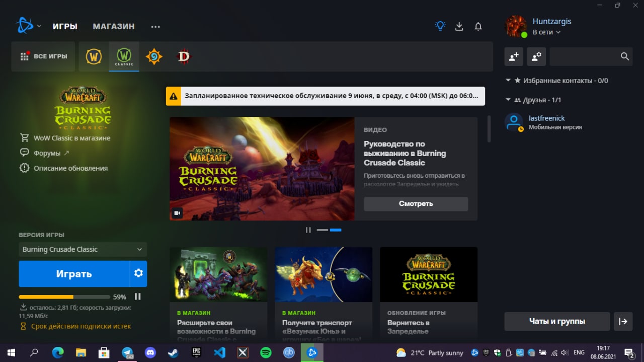The width and height of the screenshot is (644, 362).
Task: Open the Расширьте свои возможности store card
Action: [218, 294]
